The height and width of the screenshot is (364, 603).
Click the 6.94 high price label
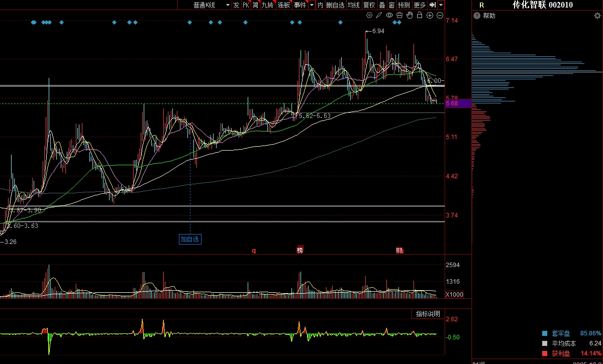point(378,31)
